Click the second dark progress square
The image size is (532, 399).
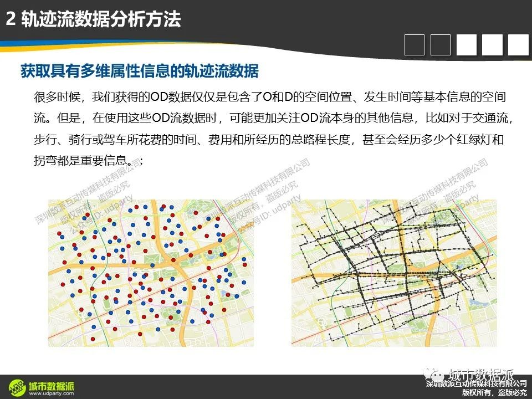tap(441, 45)
